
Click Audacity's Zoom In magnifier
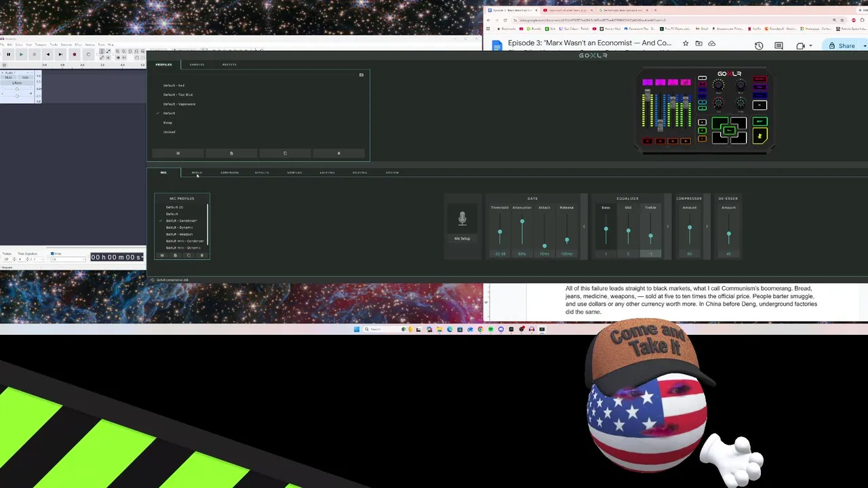click(x=117, y=52)
